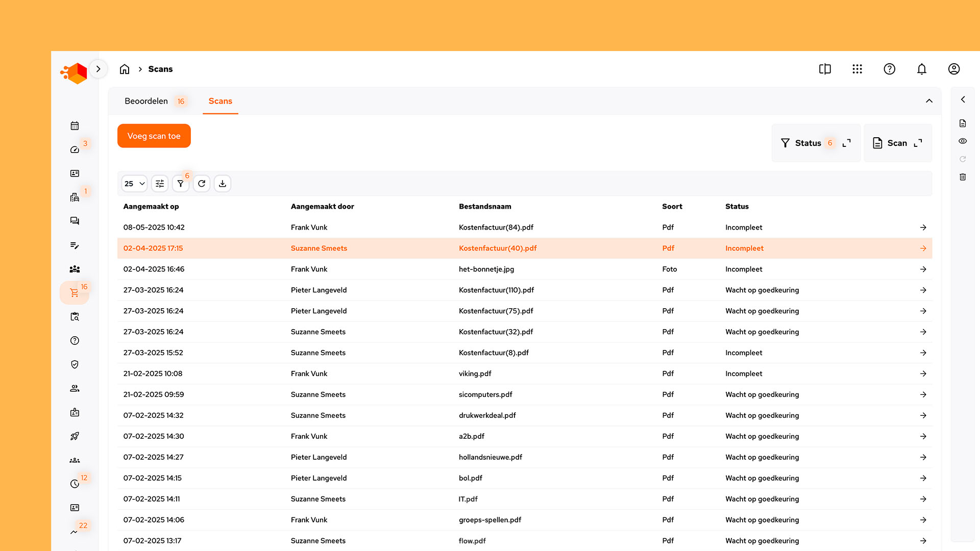Open the apps grid menu

[x=857, y=69]
